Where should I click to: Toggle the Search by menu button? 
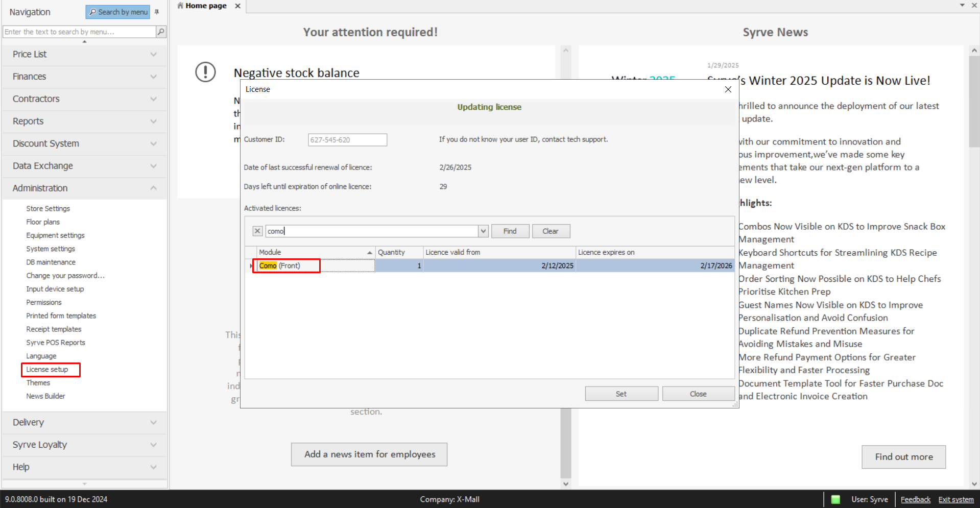118,12
